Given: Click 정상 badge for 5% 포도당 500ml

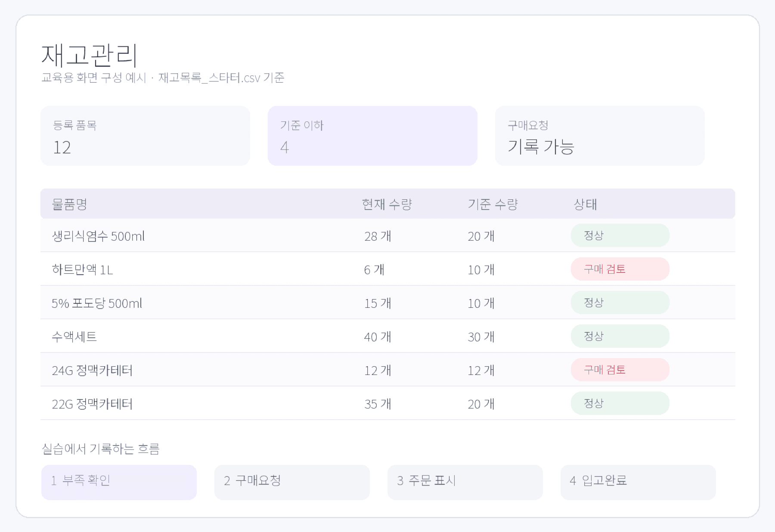Looking at the screenshot, I should click(620, 303).
